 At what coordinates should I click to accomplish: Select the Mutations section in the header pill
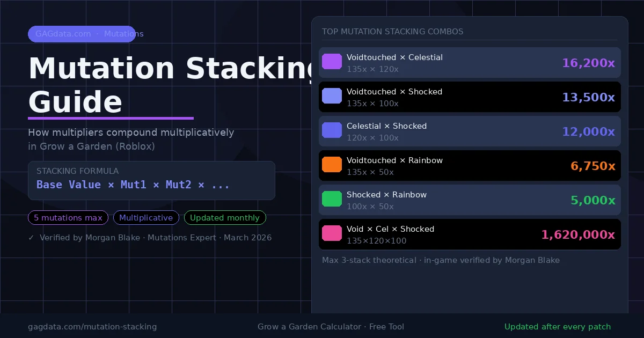click(x=123, y=34)
